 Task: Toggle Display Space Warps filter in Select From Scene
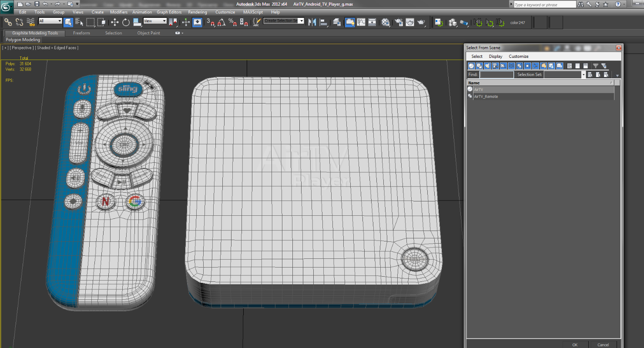pos(511,66)
